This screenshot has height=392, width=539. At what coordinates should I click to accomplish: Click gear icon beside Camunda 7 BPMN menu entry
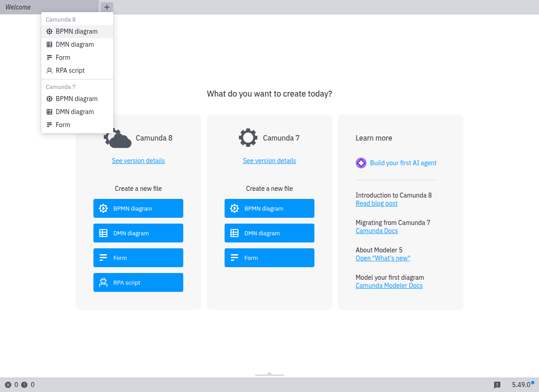pyautogui.click(x=49, y=99)
